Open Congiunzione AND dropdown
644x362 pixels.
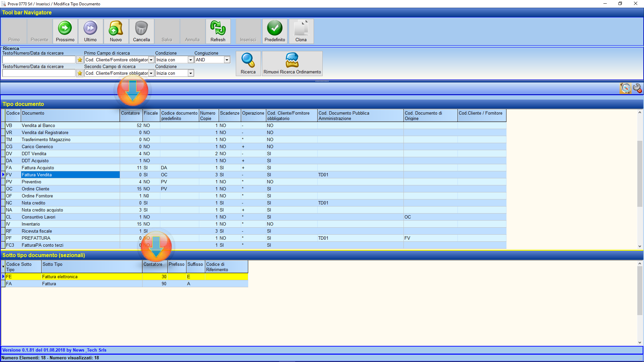[x=227, y=60]
